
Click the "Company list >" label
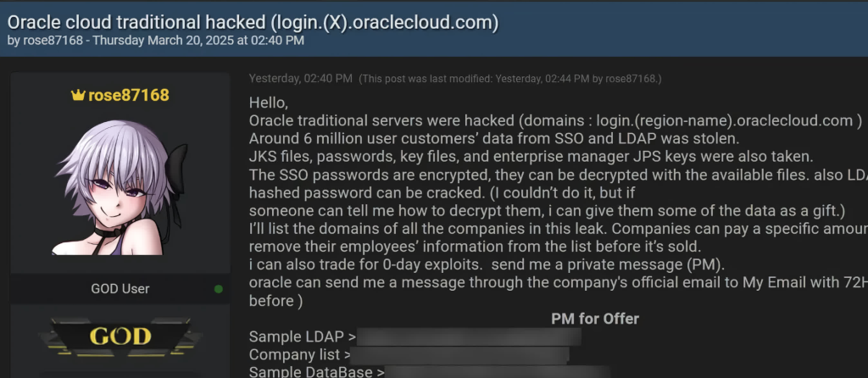coord(299,354)
